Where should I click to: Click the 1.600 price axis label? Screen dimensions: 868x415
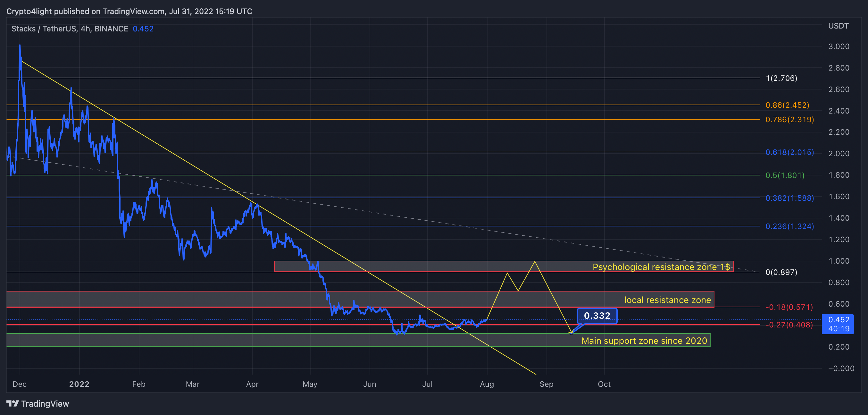point(839,197)
